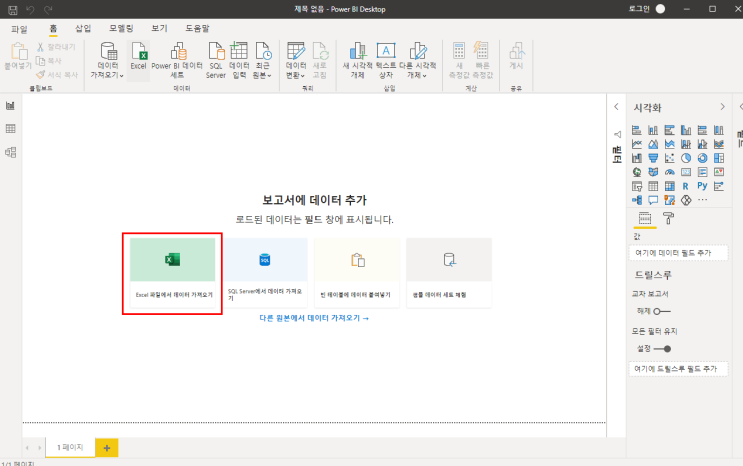Switch to Model view in left sidebar
743x466 pixels.
tap(10, 152)
